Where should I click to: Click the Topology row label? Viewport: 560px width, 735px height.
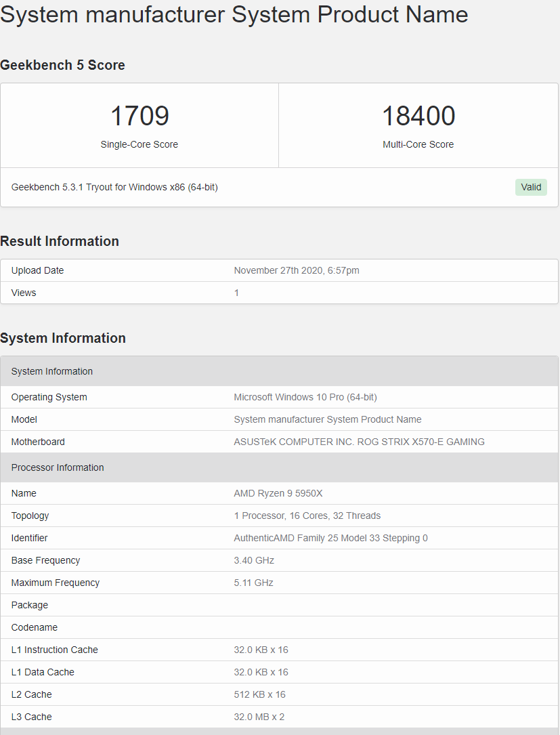tap(30, 516)
